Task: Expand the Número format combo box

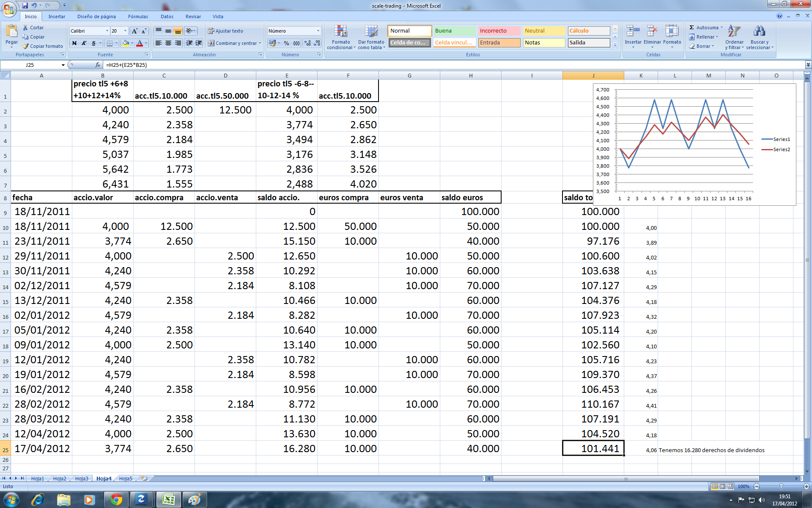Action: click(318, 31)
